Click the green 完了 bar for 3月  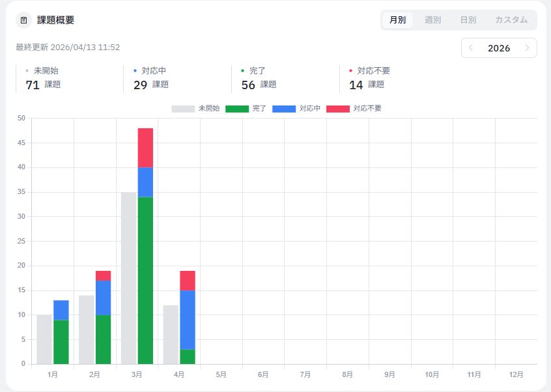tap(145, 280)
